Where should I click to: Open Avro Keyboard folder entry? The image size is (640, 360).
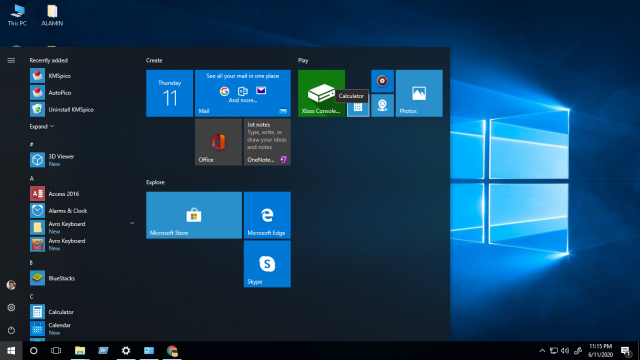82,227
